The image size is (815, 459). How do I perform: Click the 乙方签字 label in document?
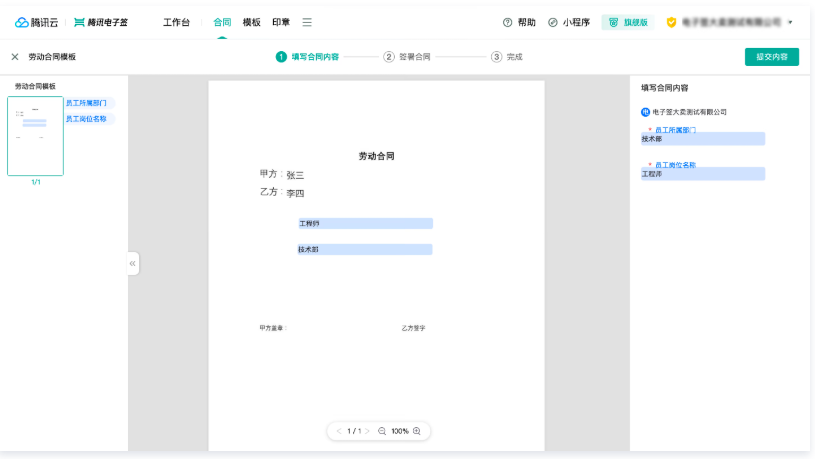413,328
